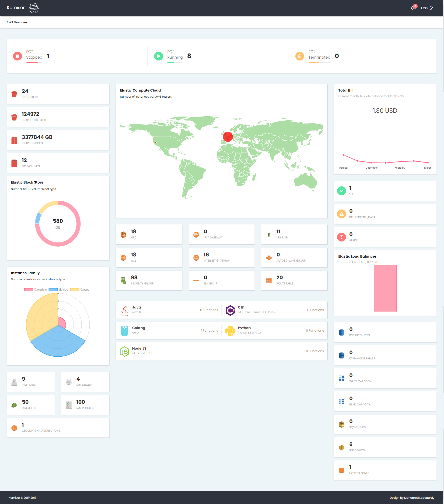Click the EBS Volumes icon

tap(14, 163)
